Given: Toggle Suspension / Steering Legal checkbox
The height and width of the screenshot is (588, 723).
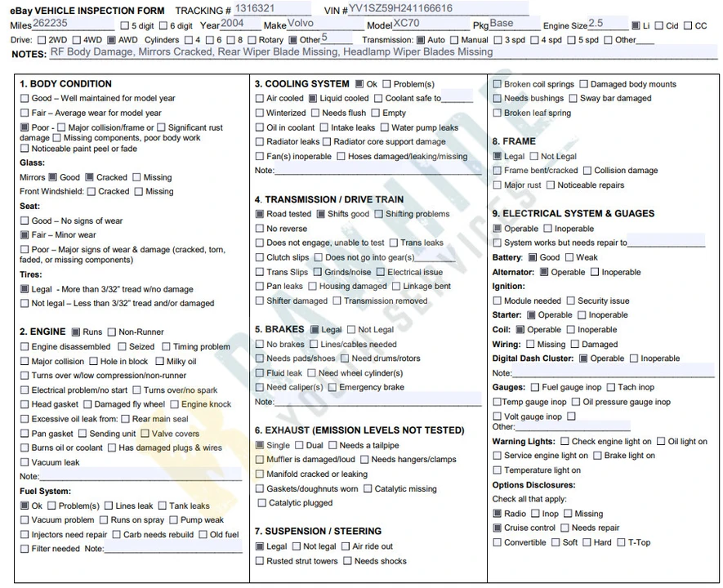Looking at the screenshot, I should [x=260, y=546].
